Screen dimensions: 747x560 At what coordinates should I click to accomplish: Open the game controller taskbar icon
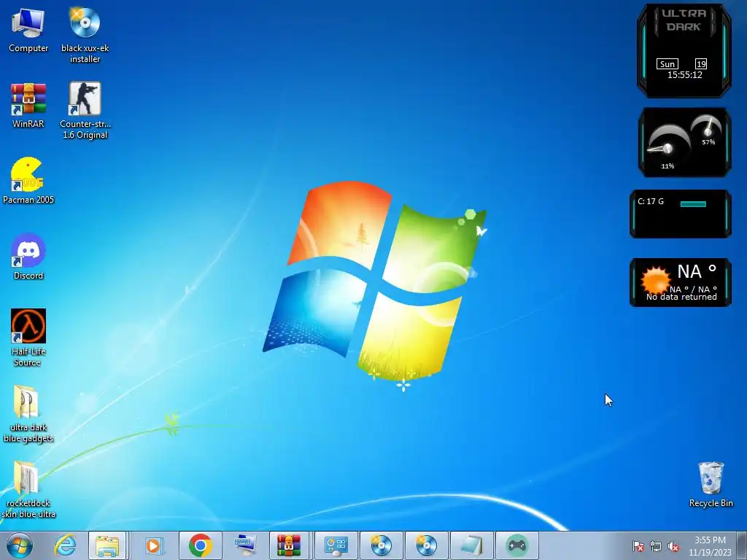click(x=517, y=545)
